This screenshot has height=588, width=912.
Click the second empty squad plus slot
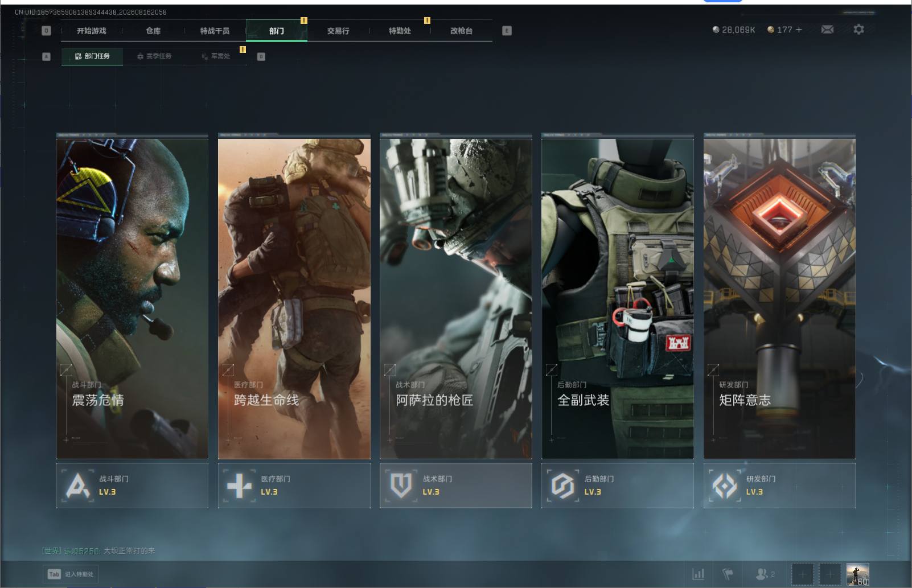pyautogui.click(x=829, y=574)
